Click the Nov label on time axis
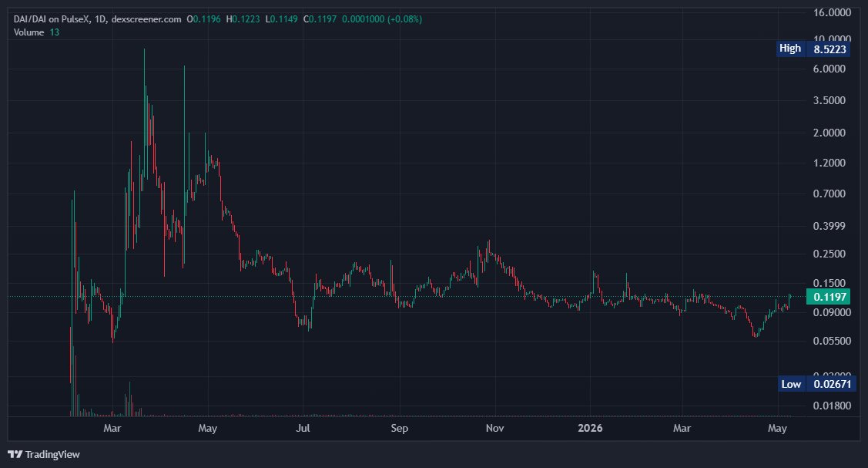Viewport: 868px width, 468px height. (x=495, y=428)
